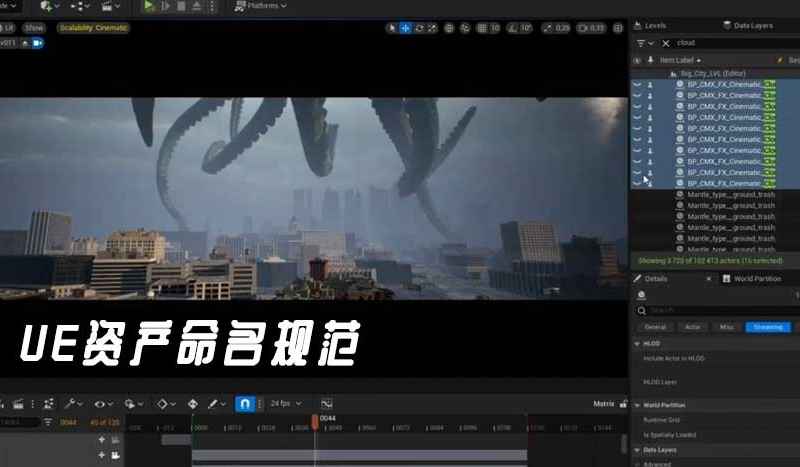Click the Stop simulation button

coord(183,6)
